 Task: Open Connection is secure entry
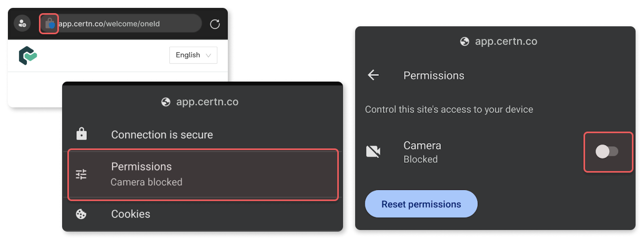203,135
